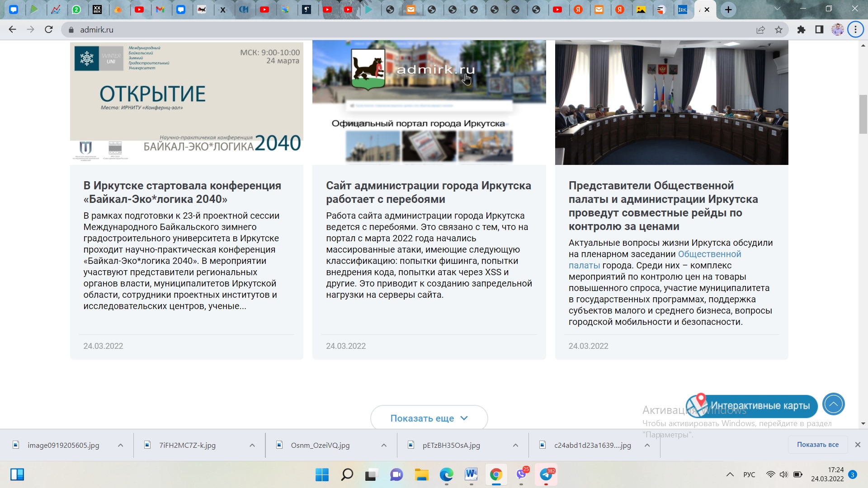Expand options for pETzBH35OsA.jpg download
Viewport: 868px width, 488px height.
pyautogui.click(x=515, y=445)
